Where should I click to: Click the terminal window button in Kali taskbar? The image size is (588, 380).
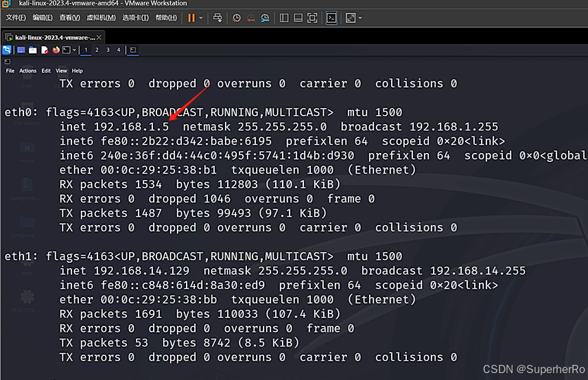click(132, 50)
